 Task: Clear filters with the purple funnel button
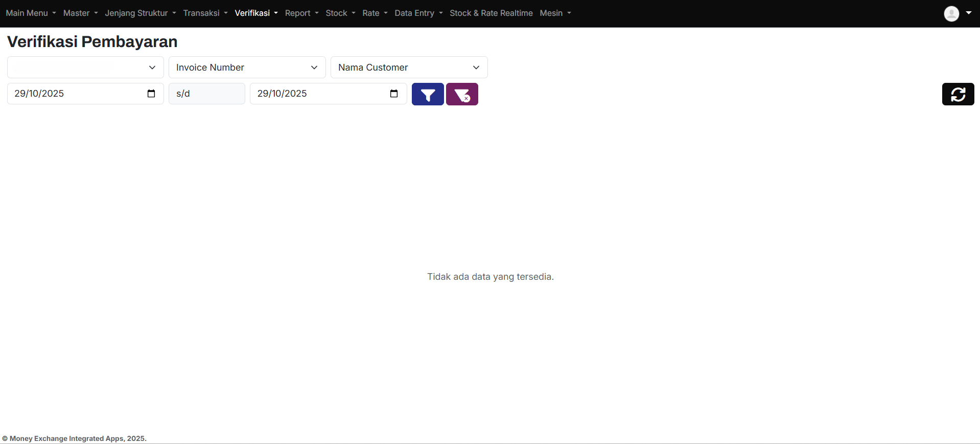[461, 94]
